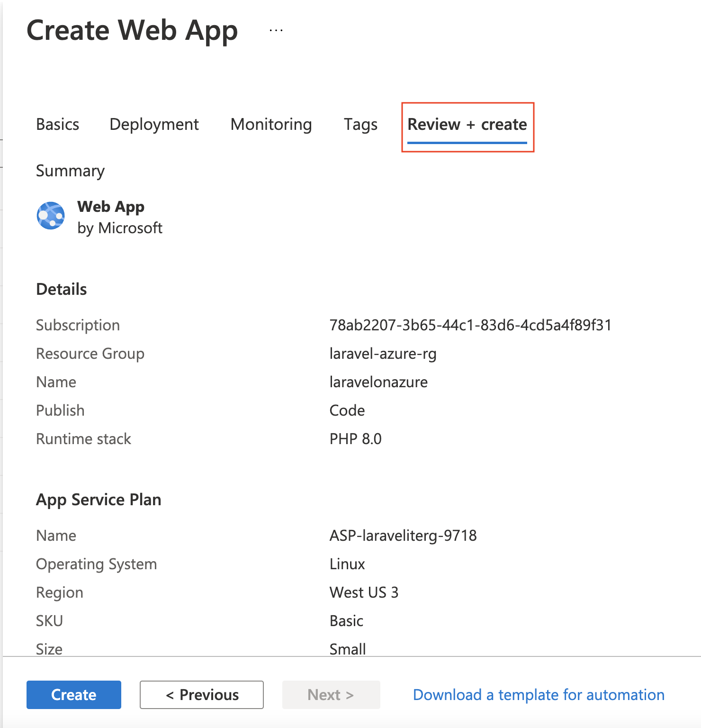Click the subscription ID value 78ab2207-3b65
The image size is (701, 728).
coord(470,325)
